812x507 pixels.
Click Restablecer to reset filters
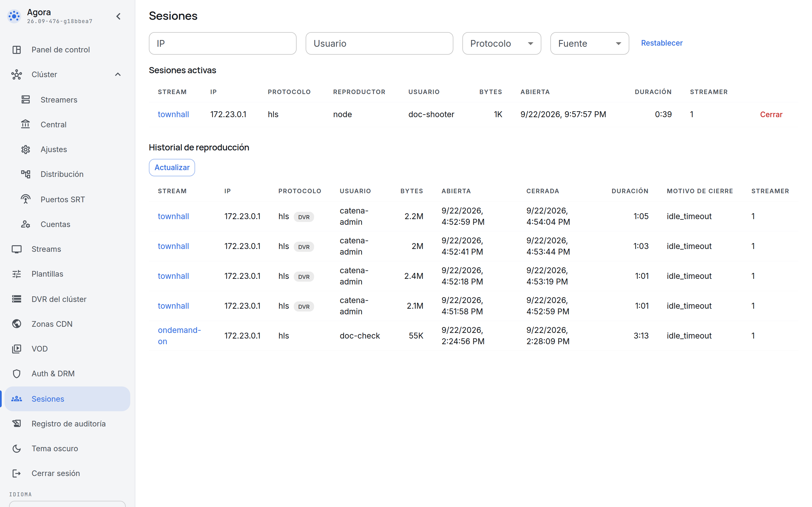coord(662,43)
